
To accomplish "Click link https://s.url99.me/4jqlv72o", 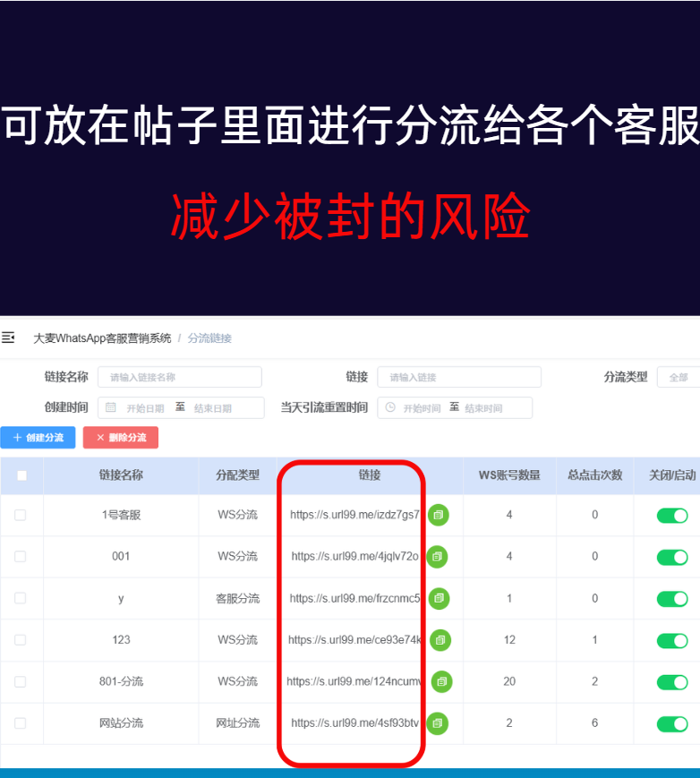I will [x=354, y=556].
